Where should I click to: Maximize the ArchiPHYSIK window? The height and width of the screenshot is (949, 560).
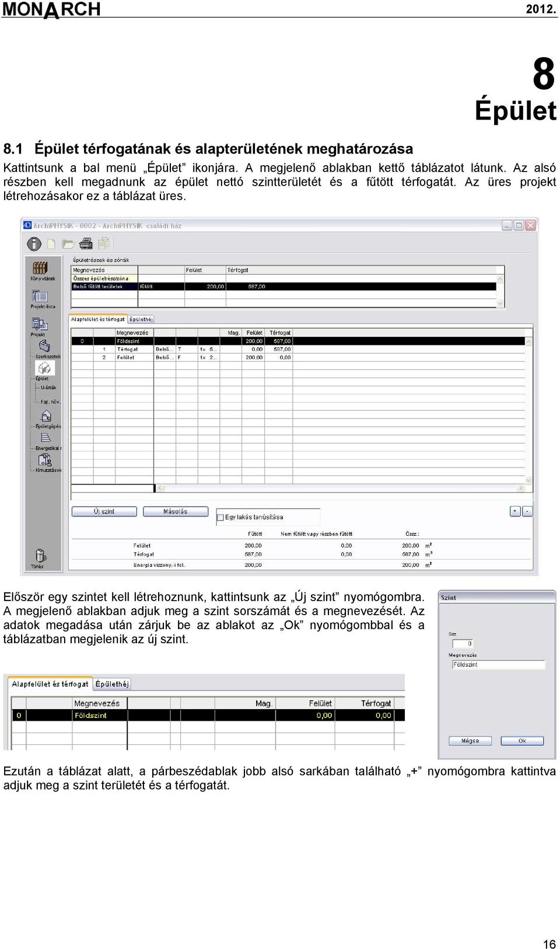tap(519, 225)
